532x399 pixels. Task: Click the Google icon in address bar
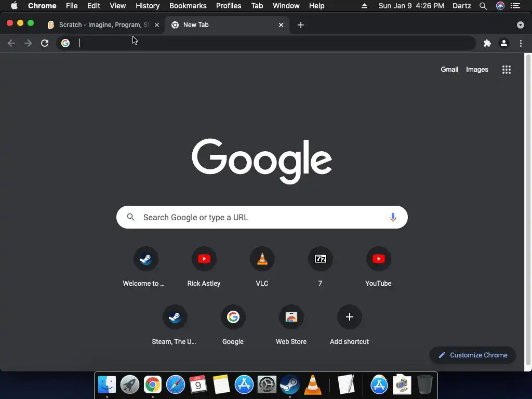click(x=65, y=43)
